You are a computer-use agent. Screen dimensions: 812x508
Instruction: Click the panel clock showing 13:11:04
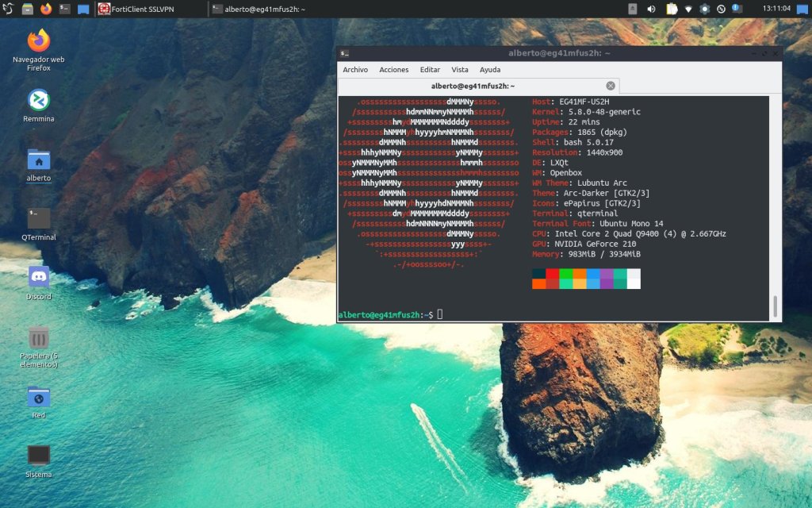click(x=777, y=9)
